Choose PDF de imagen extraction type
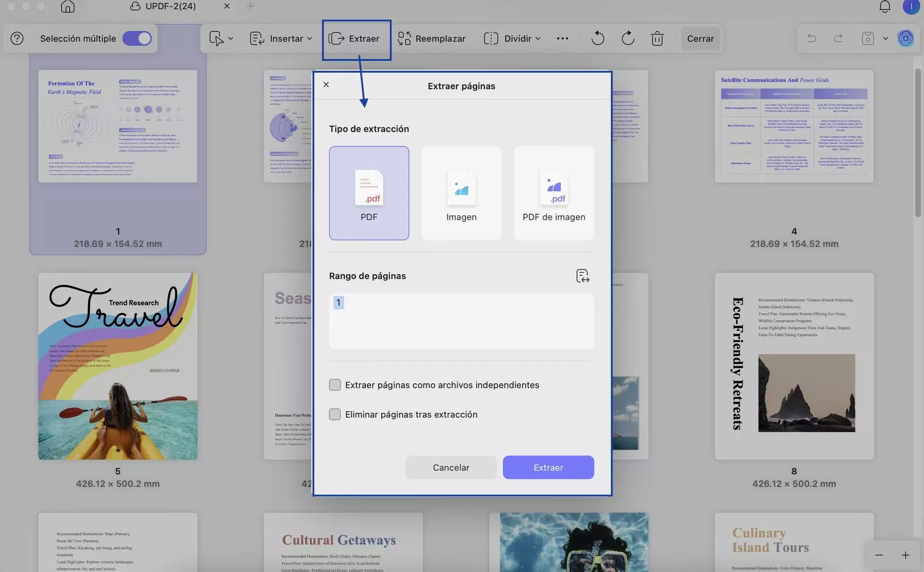The image size is (924, 572). coord(554,193)
